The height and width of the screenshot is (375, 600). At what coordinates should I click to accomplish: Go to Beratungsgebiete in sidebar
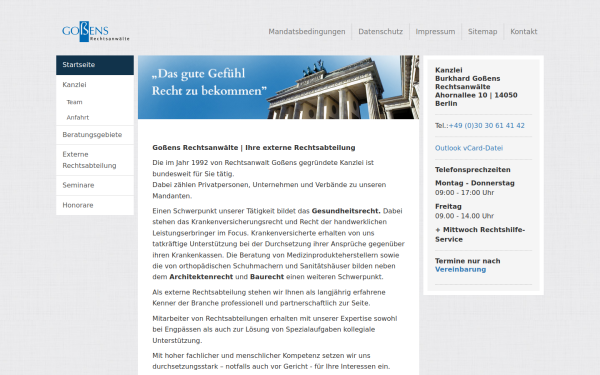[95, 135]
